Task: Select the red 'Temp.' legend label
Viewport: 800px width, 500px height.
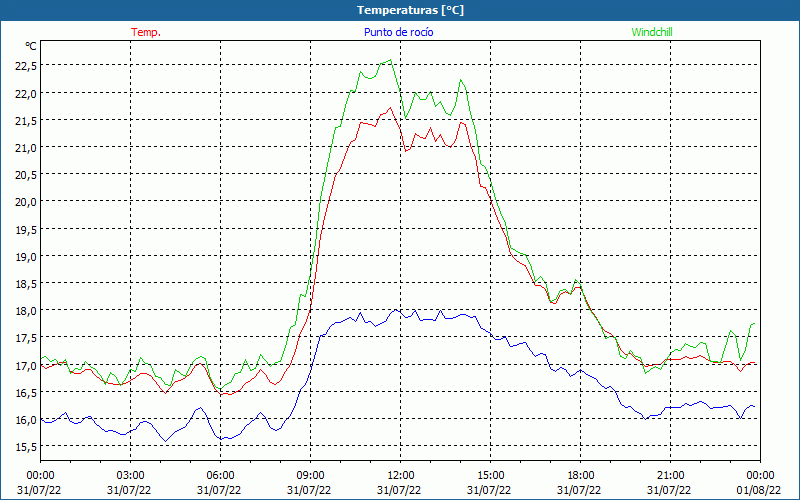Action: click(x=146, y=32)
